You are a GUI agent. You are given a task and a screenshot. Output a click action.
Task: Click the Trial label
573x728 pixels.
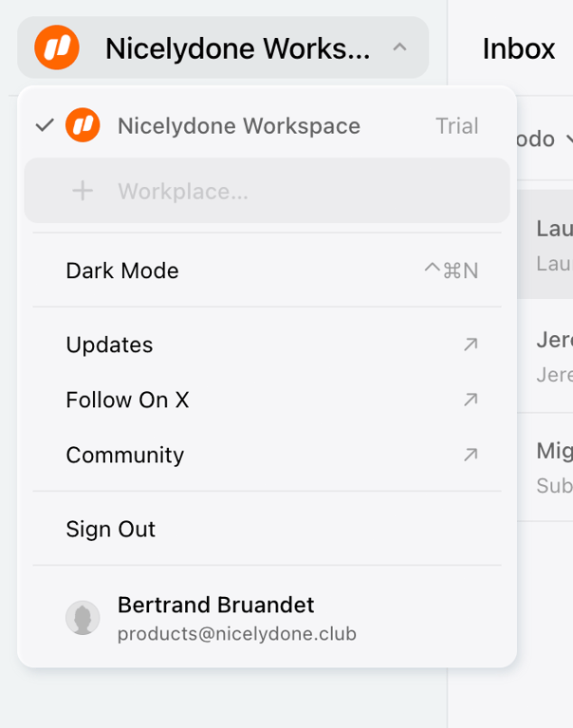point(456,126)
